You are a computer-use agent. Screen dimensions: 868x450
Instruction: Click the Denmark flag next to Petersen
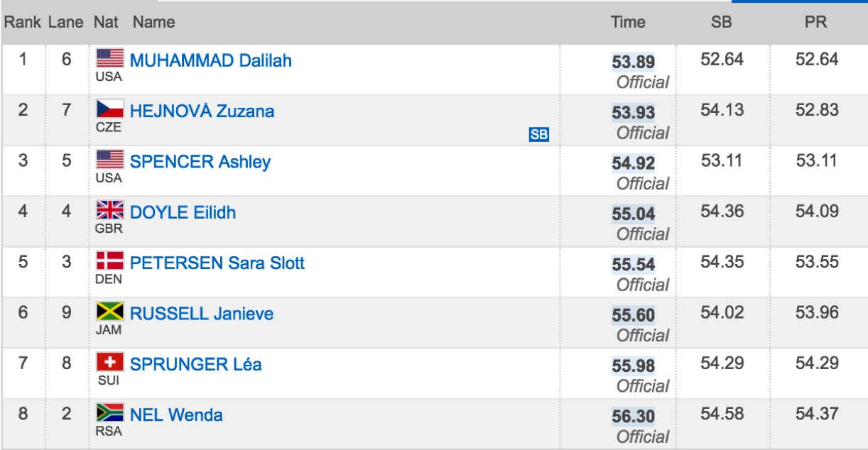[x=110, y=260]
